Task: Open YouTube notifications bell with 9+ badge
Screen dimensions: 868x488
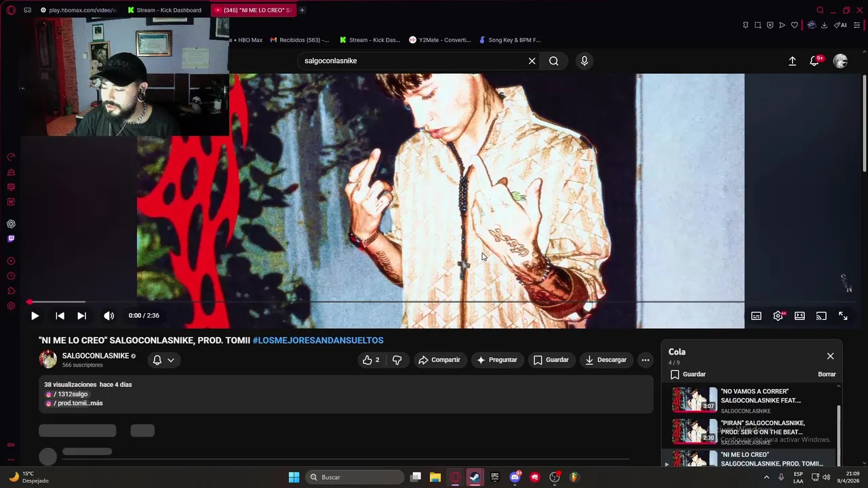Action: [x=815, y=61]
